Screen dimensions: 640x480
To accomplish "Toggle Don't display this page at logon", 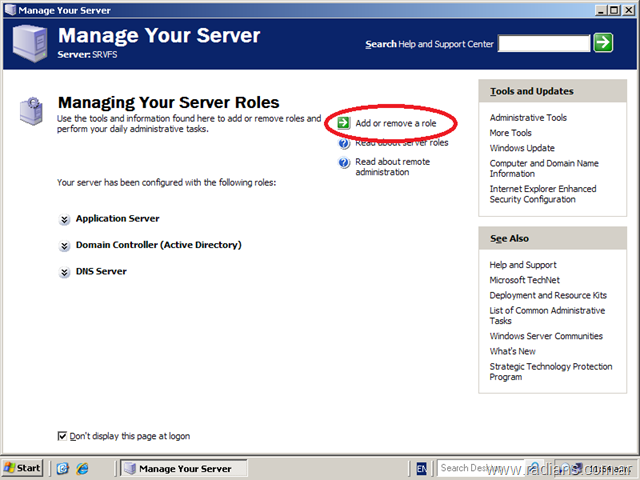I will [63, 436].
